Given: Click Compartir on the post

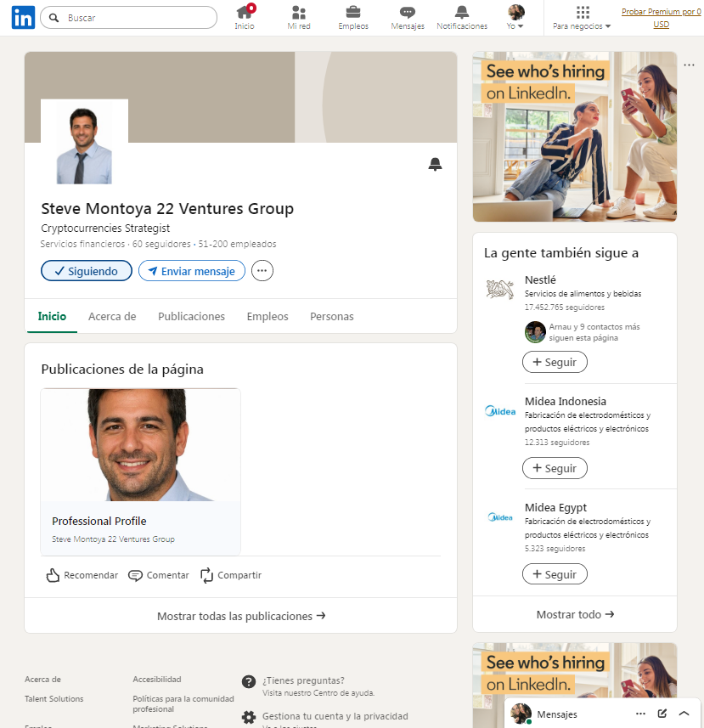Looking at the screenshot, I should coord(231,575).
